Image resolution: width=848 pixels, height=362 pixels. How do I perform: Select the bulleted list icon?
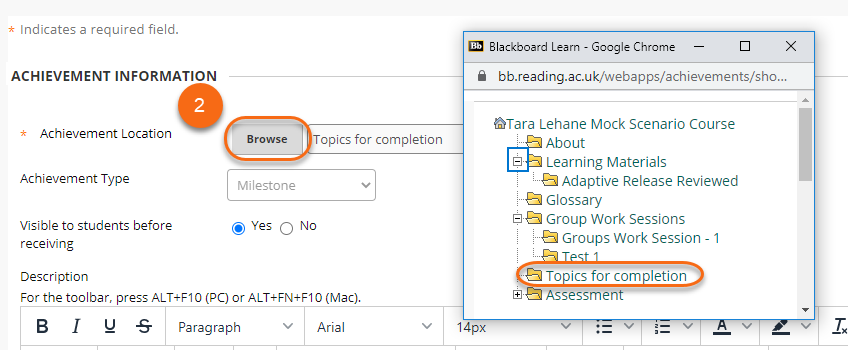point(604,326)
